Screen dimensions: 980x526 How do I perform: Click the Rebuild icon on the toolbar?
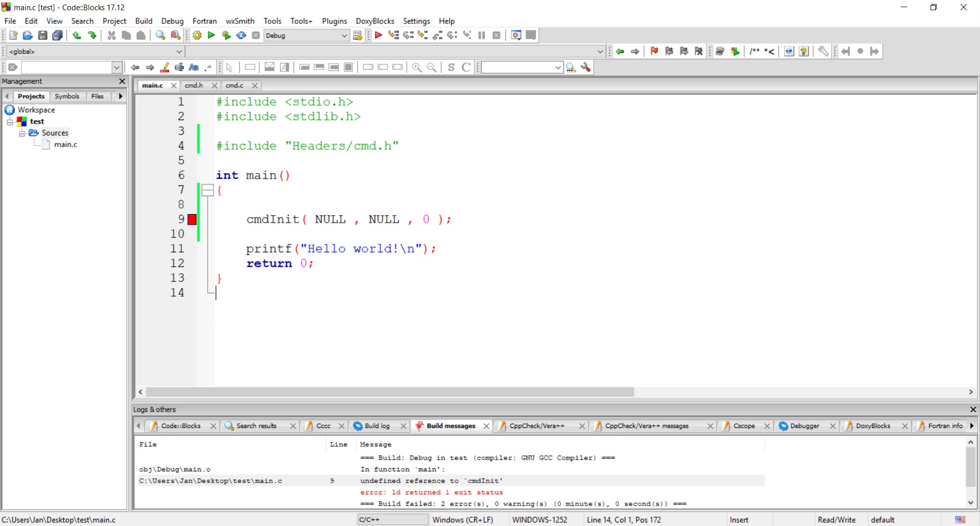[x=241, y=35]
